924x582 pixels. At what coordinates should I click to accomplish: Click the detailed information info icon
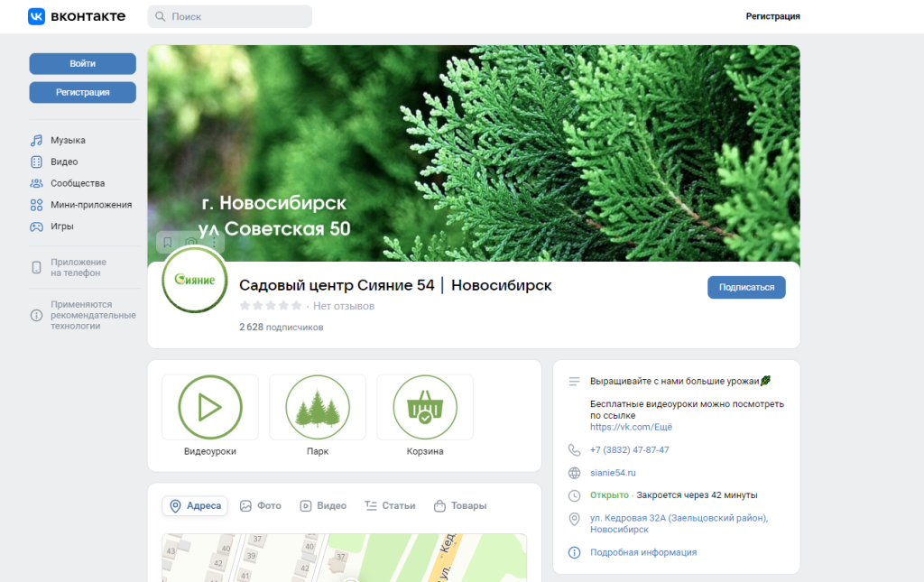click(x=574, y=552)
